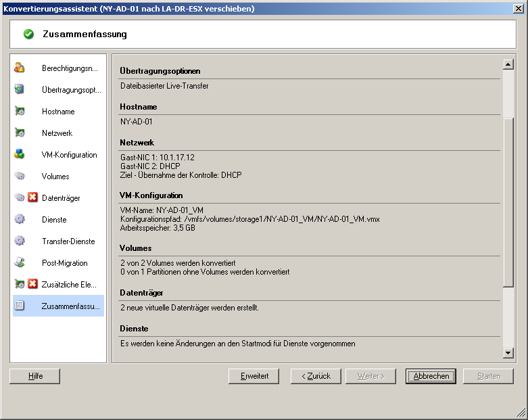This screenshot has height=420, width=528.
Task: Click the 'Gast-NIC 1: 10.1.17.12' line
Action: click(158, 158)
